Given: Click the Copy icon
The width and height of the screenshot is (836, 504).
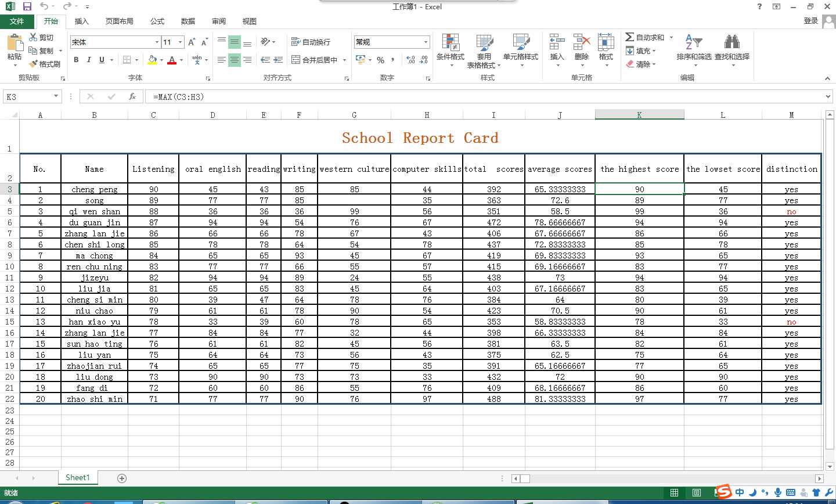Looking at the screenshot, I should click(34, 51).
